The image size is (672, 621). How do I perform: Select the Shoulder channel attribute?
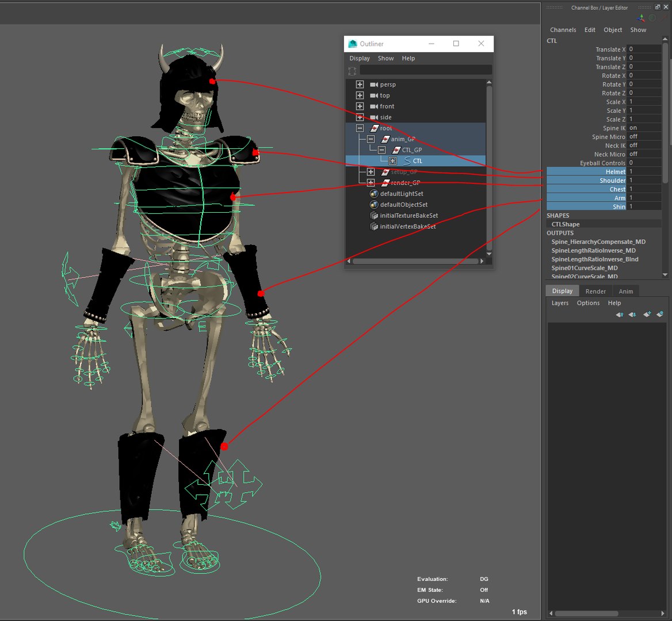(x=586, y=181)
